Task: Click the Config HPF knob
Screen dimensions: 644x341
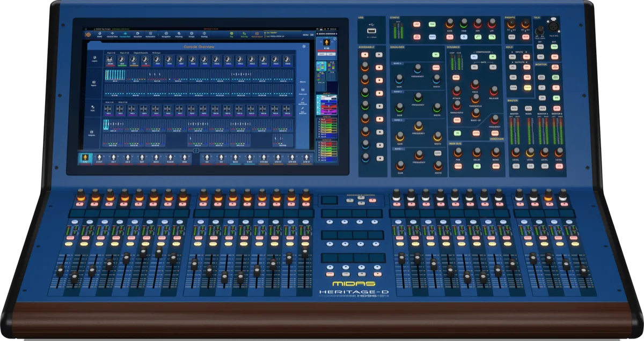Action: [478, 23]
